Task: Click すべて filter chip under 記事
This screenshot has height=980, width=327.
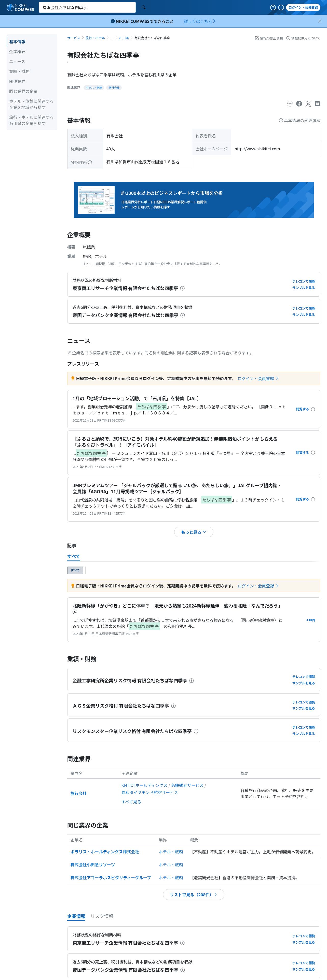Action: 75,570
